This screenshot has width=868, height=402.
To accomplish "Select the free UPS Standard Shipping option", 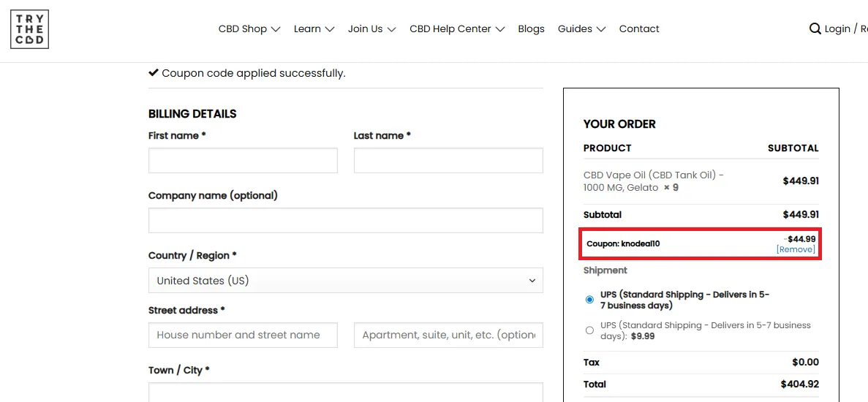I will click(x=589, y=300).
